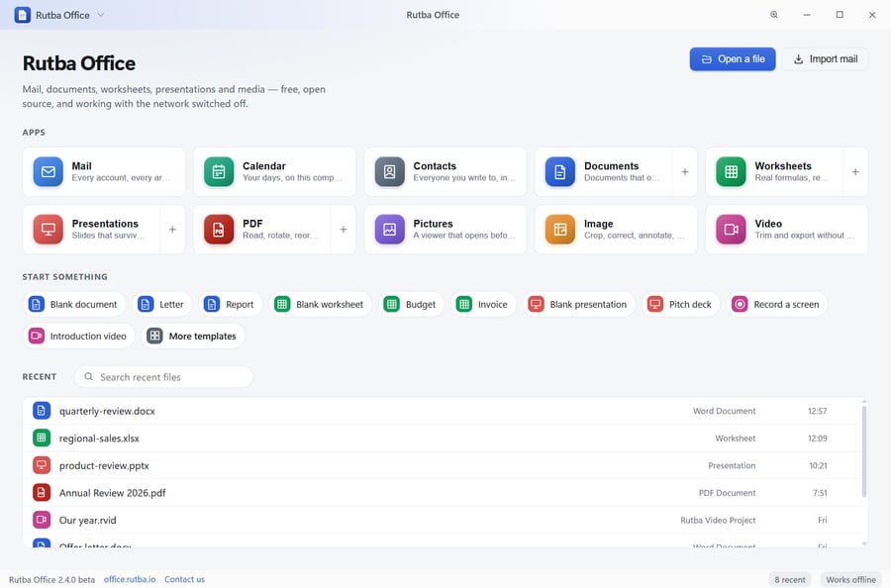
Task: Open product-review.pptx from recent list
Action: [x=443, y=464]
